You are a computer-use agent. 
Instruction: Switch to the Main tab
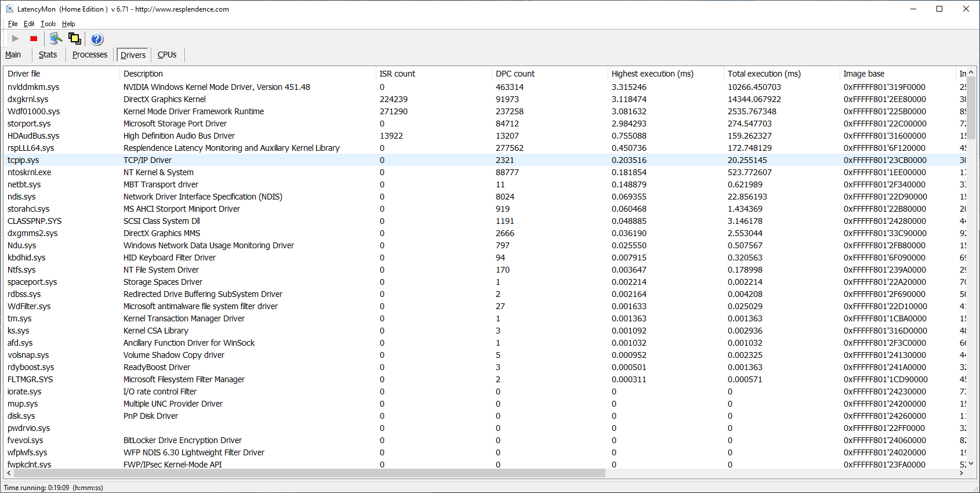(13, 55)
